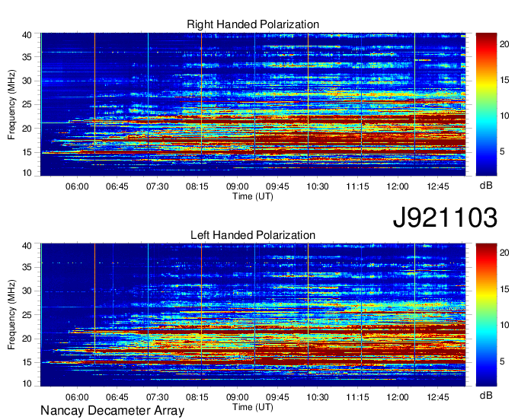518x420 pixels.
Task: Click 12:45 tick label on lower plot
Action: (x=438, y=397)
